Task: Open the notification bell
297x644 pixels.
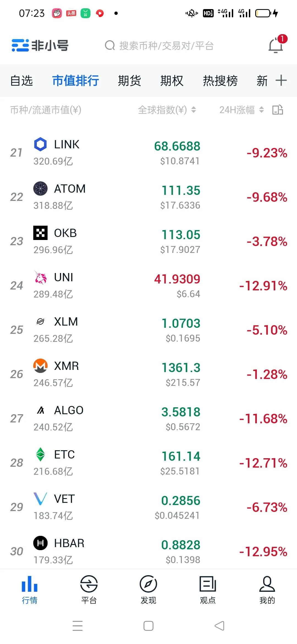Action: 276,45
